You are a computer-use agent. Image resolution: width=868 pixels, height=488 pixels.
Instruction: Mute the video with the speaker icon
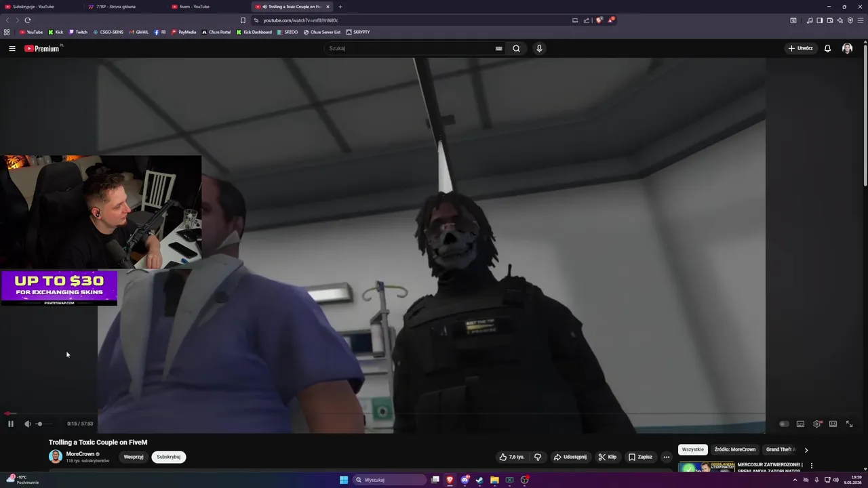(27, 424)
